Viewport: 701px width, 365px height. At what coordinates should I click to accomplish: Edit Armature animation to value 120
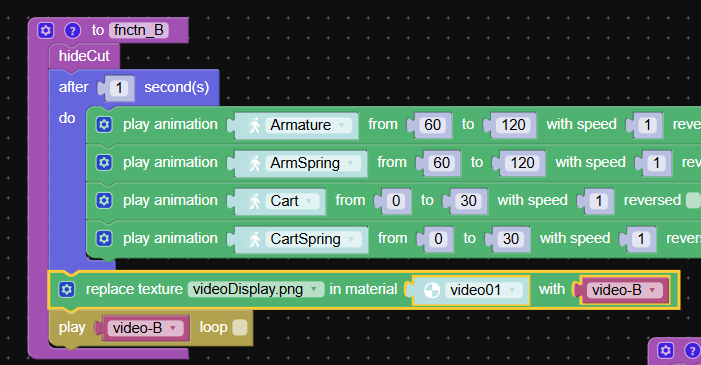coord(513,125)
